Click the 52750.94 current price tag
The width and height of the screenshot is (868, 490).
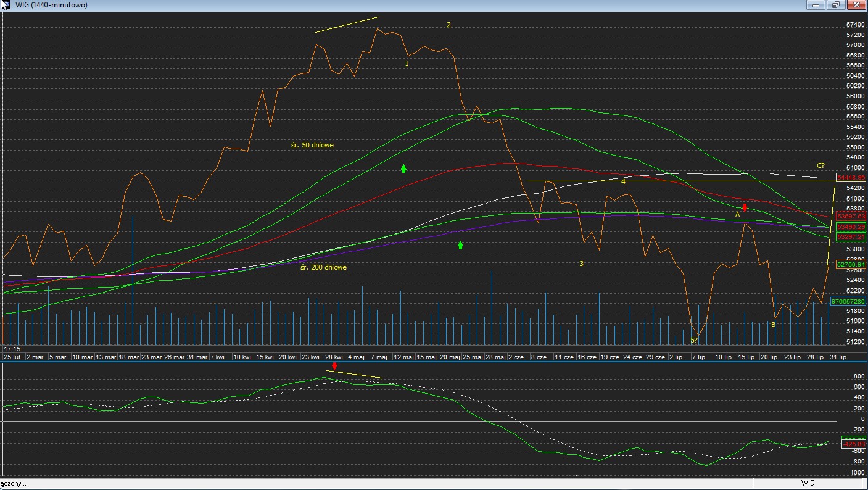(x=851, y=265)
